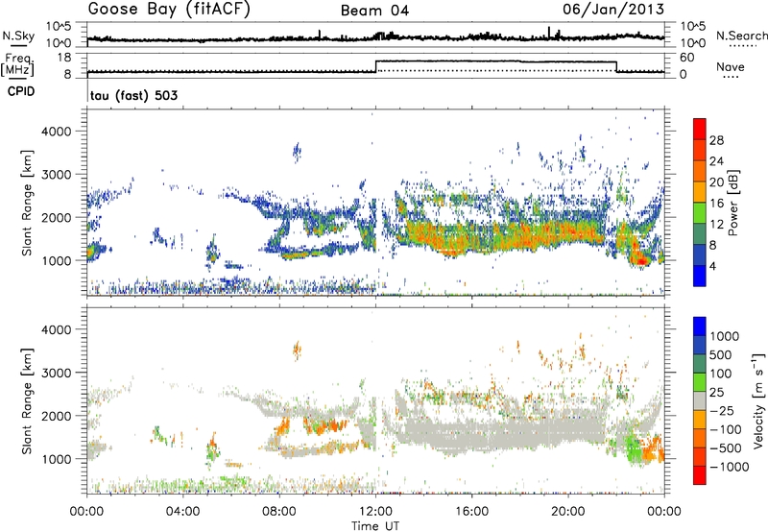Click the '1000' tick on the Velocity scale
This screenshot has height=532, width=768.
point(724,336)
